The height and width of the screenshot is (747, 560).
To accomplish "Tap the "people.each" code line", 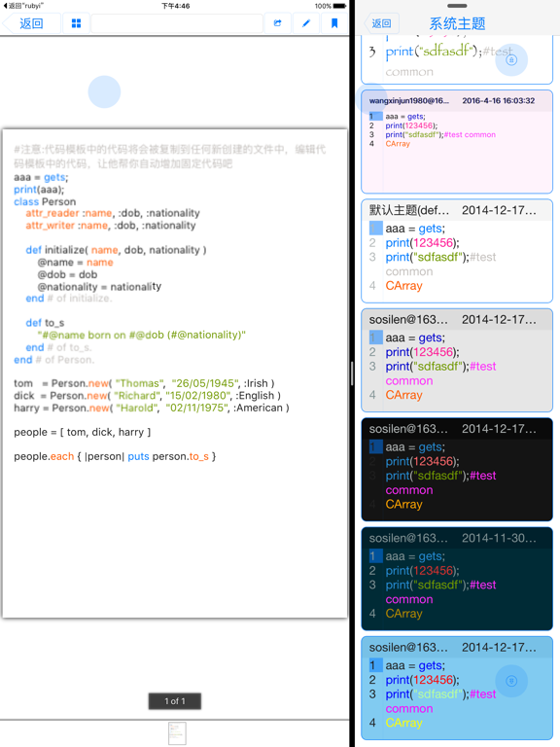I will click(x=115, y=456).
